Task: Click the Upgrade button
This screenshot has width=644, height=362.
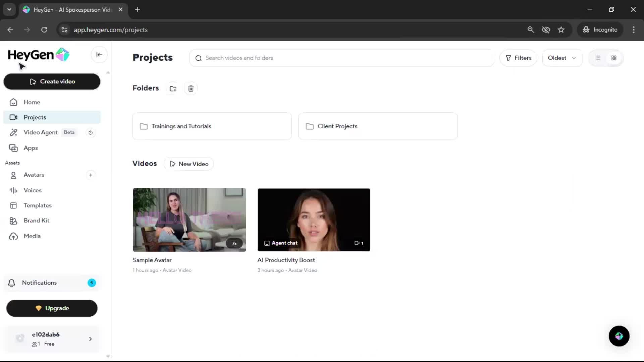Action: (x=52, y=308)
